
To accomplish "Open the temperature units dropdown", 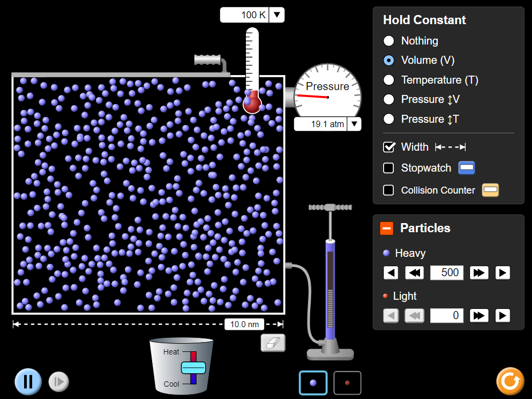I will pos(277,15).
